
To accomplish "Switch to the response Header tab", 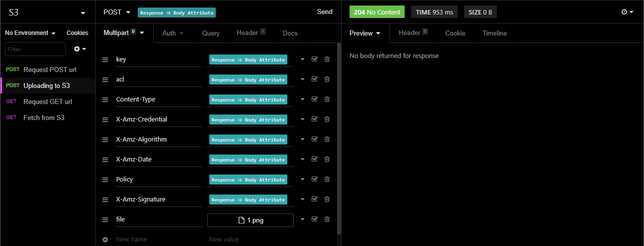I will tap(413, 33).
